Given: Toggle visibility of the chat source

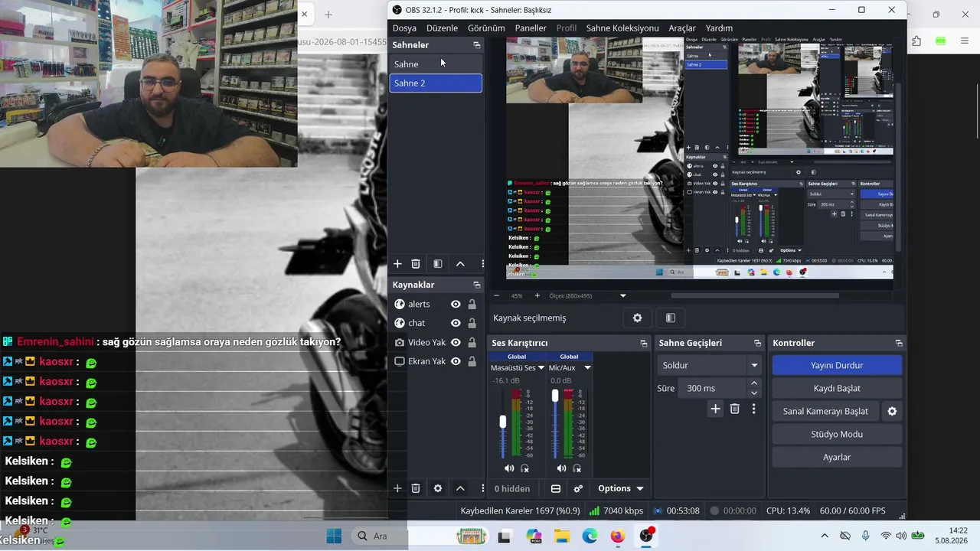Looking at the screenshot, I should [x=456, y=323].
